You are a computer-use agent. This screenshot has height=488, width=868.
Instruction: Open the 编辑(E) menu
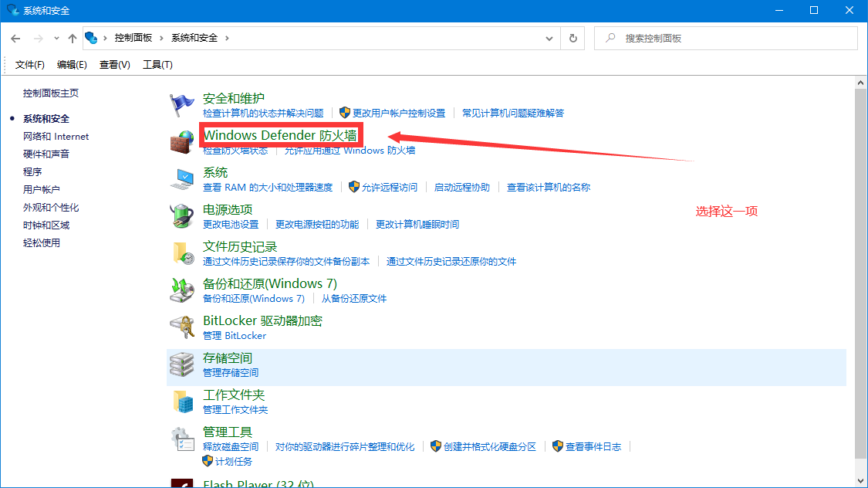pyautogui.click(x=72, y=65)
